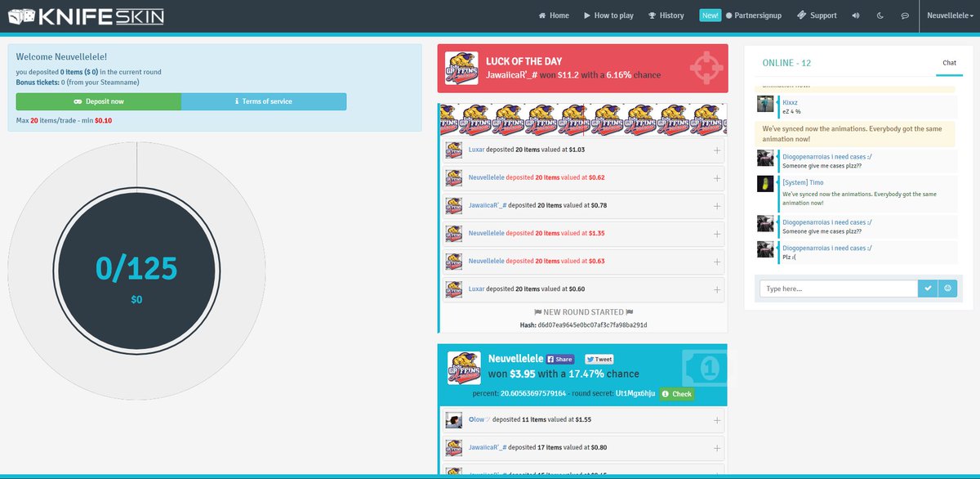Viewport: 980px width, 479px height.
Task: Click the avatar on Olow's $1.55 deposit
Action: tap(454, 420)
